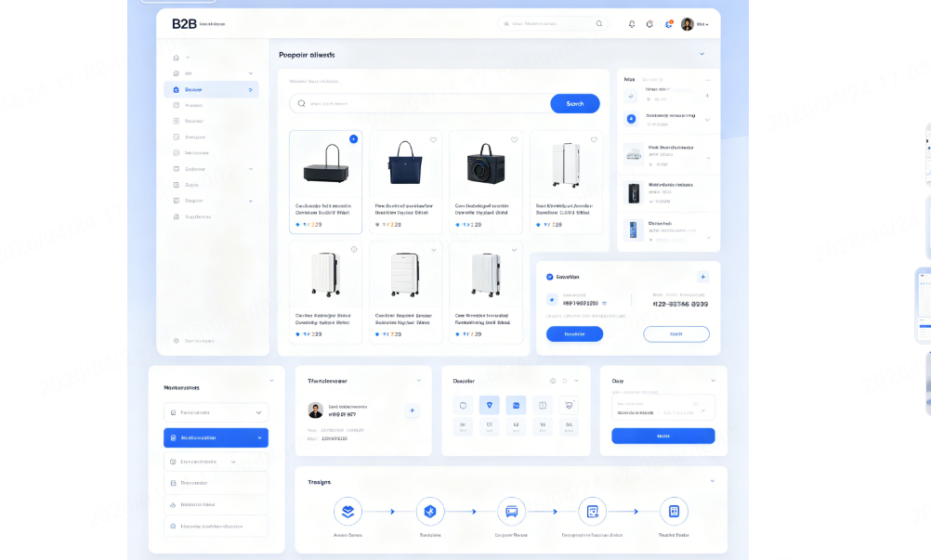The height and width of the screenshot is (560, 931).
Task: Select the location pin icon in the service panel
Action: [490, 405]
